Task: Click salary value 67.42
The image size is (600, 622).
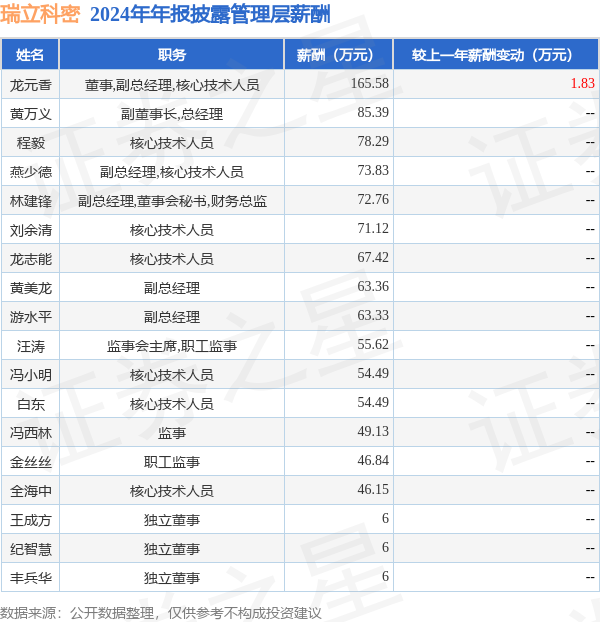Action: [373, 257]
